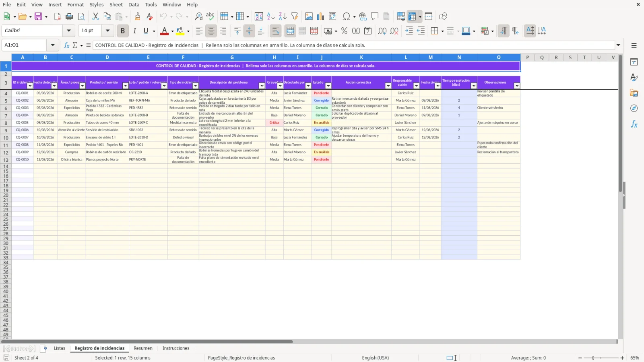Image resolution: width=644 pixels, height=362 pixels.
Task: Click Zoom in plus button
Action: 622,358
